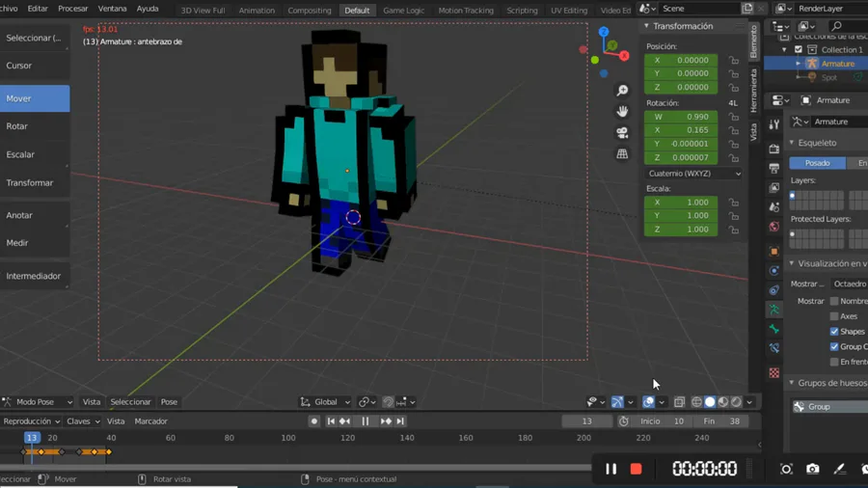This screenshot has width=868, height=488.
Task: Open the Object properties orange square icon
Action: 774,251
